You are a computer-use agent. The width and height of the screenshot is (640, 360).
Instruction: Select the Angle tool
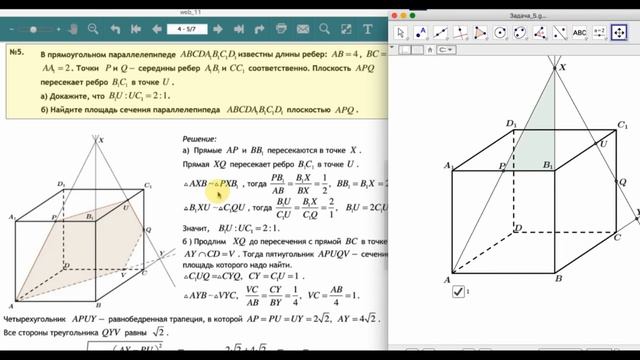(540, 33)
